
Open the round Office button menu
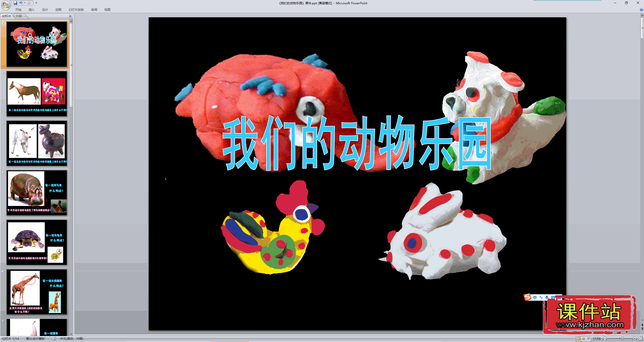6,5
